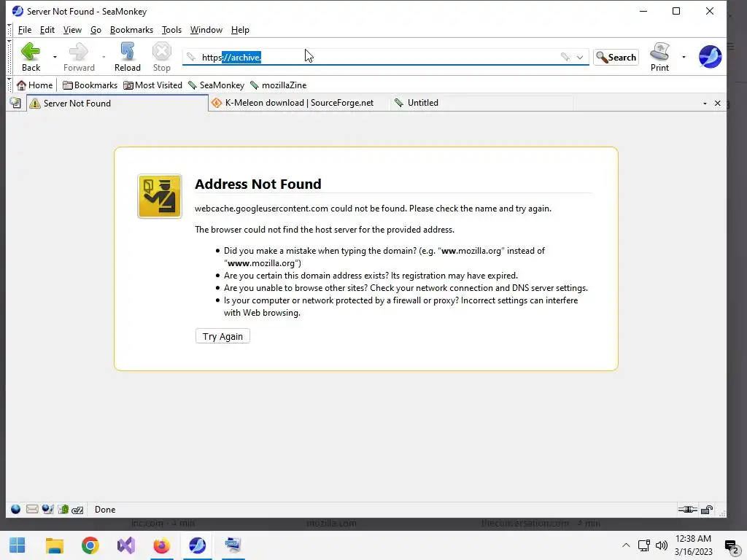Print the page using Print icon
The height and width of the screenshot is (560, 747).
coord(659,57)
